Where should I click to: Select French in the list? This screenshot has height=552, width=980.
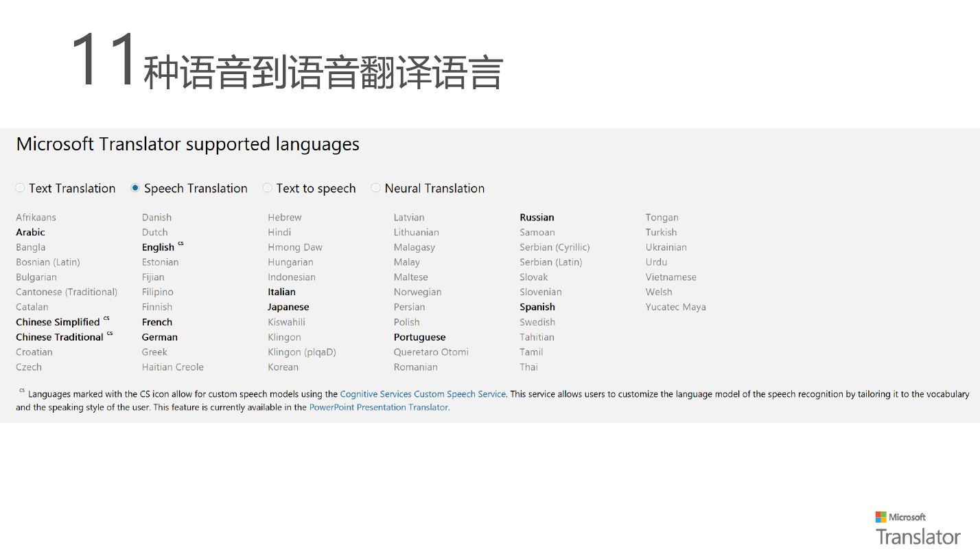(157, 322)
